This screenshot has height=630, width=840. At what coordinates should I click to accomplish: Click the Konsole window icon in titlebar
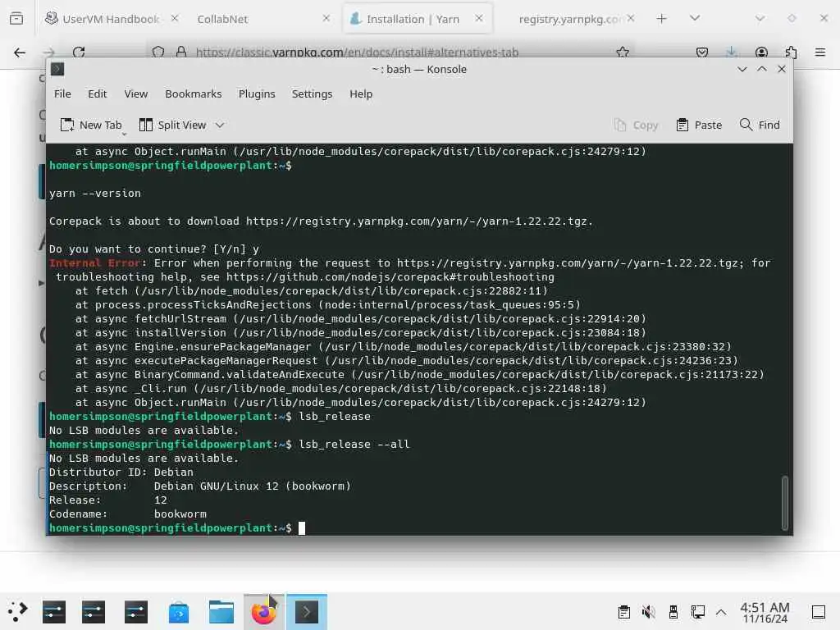57,69
